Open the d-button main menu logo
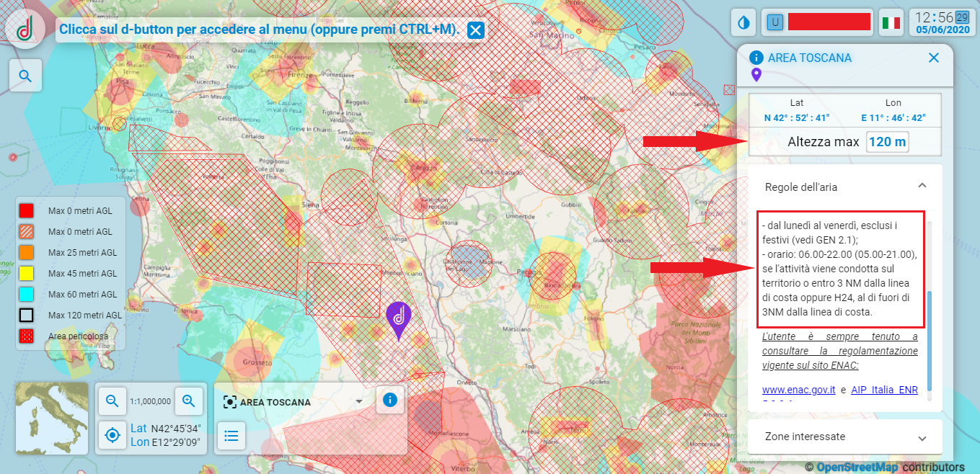980x474 pixels. (x=25, y=29)
